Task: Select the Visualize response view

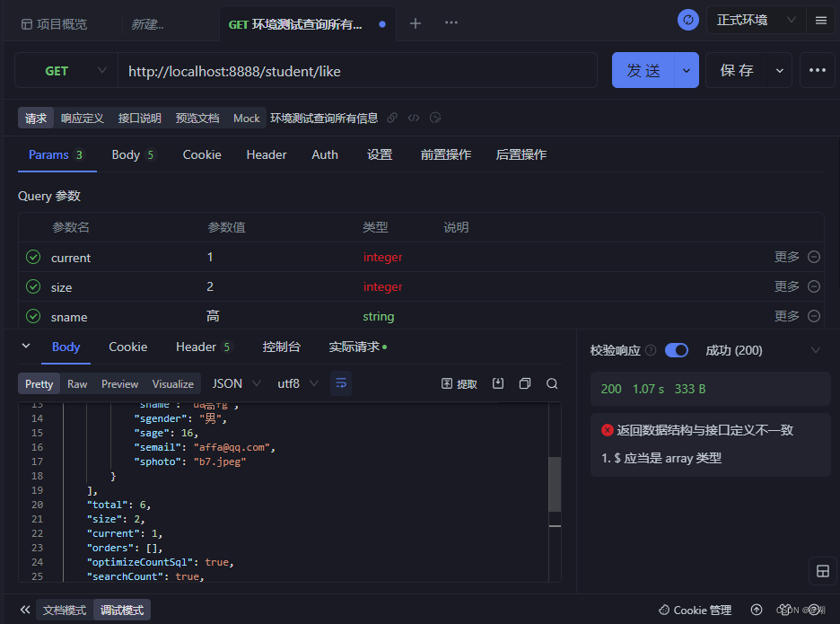Action: pyautogui.click(x=172, y=384)
